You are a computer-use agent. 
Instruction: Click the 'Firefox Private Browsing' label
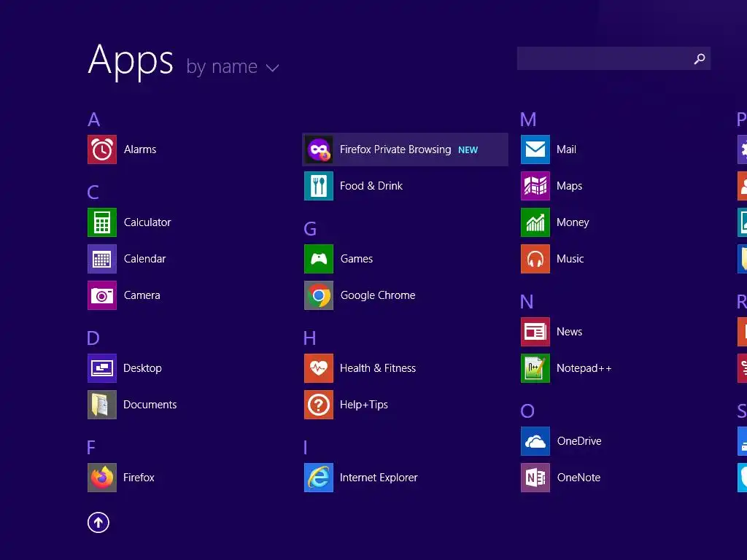pos(395,149)
